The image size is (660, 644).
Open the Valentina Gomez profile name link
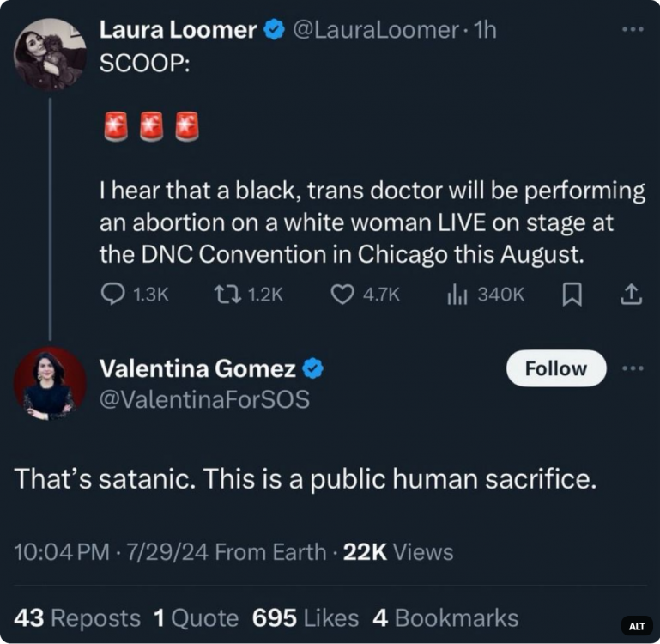[x=198, y=369]
